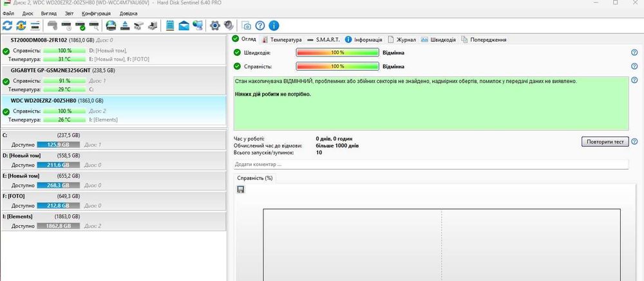The width and height of the screenshot is (644, 281).
Task: Select the I: [Elements] volume entry
Action: [114, 221]
